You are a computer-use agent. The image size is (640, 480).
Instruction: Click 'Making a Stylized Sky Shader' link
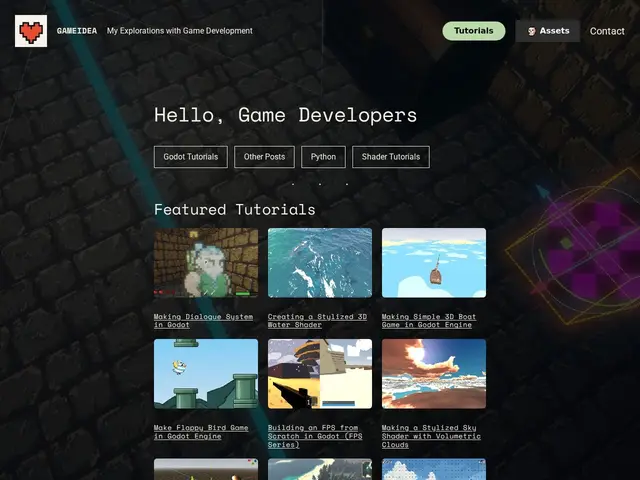point(431,436)
